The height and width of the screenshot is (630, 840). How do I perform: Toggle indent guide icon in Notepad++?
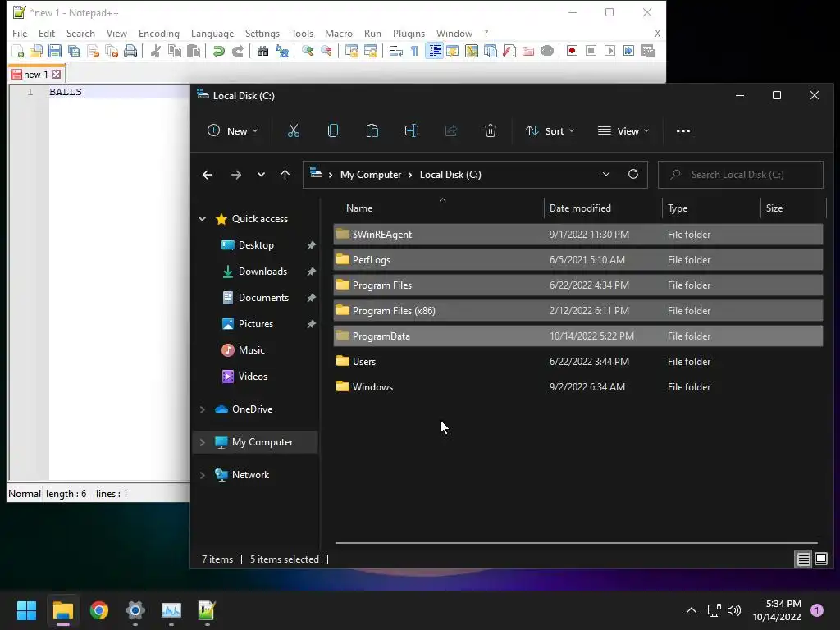[435, 51]
